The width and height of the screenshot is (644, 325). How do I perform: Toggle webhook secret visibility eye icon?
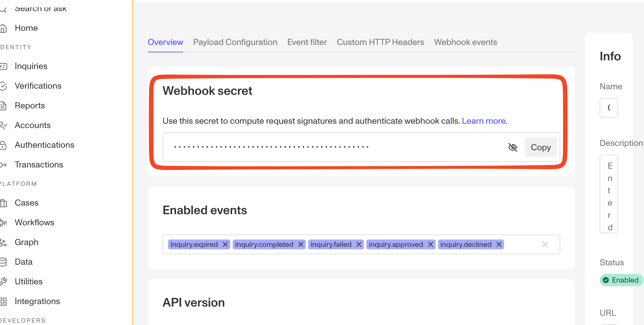click(x=513, y=147)
